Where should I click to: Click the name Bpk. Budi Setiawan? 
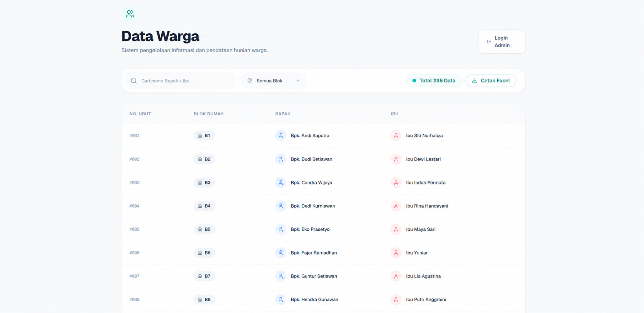click(311, 159)
